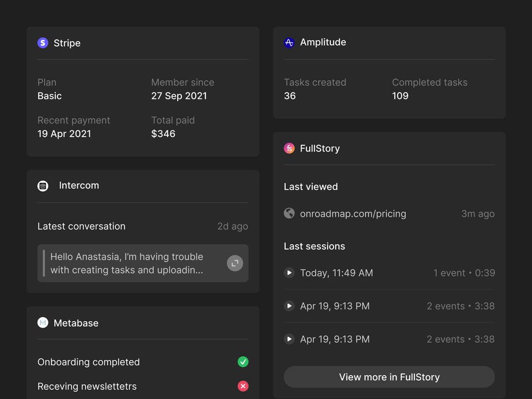Click the green check for Onboarding completed
Viewport: 532px width, 399px height.
(243, 362)
